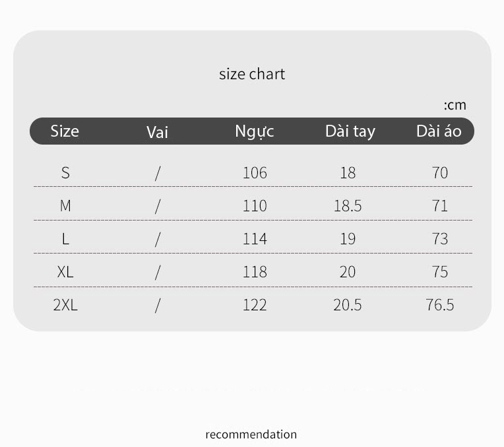
Task: Select the shirt length value 75
Action: pos(440,272)
